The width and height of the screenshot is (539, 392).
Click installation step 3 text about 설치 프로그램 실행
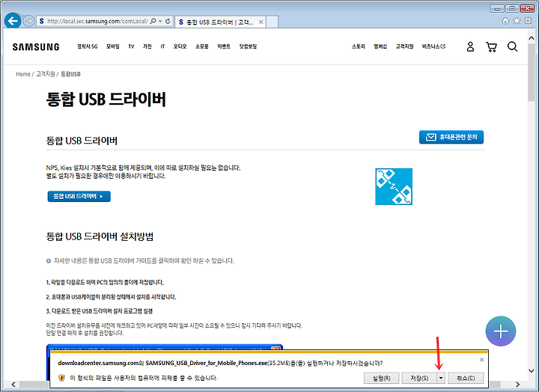coord(100,311)
